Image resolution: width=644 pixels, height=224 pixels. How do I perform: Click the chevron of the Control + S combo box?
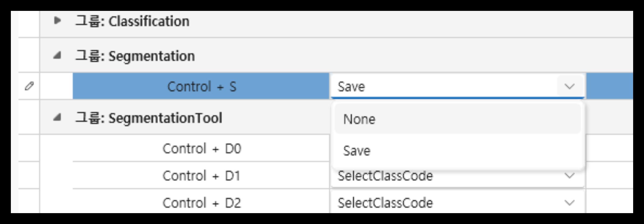pyautogui.click(x=569, y=86)
